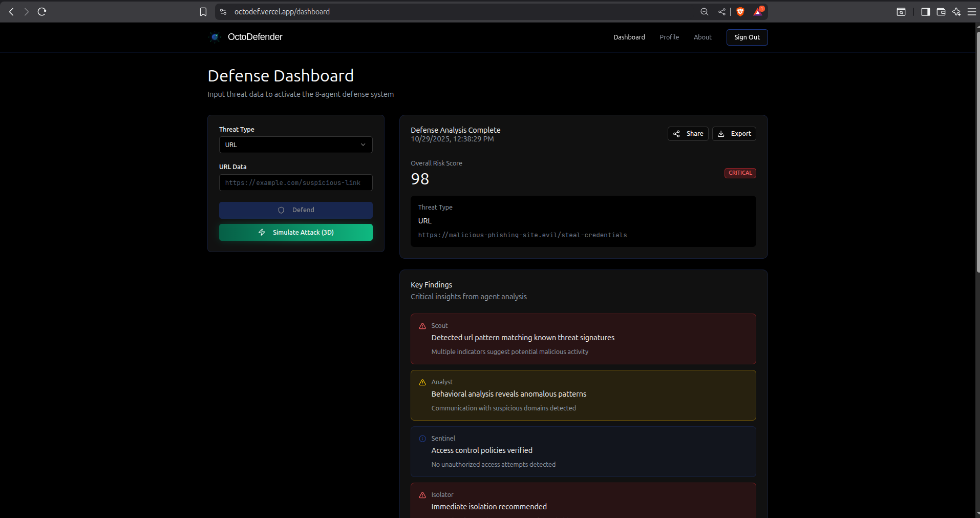
Task: Click the Isolator finding warning icon
Action: [422, 495]
